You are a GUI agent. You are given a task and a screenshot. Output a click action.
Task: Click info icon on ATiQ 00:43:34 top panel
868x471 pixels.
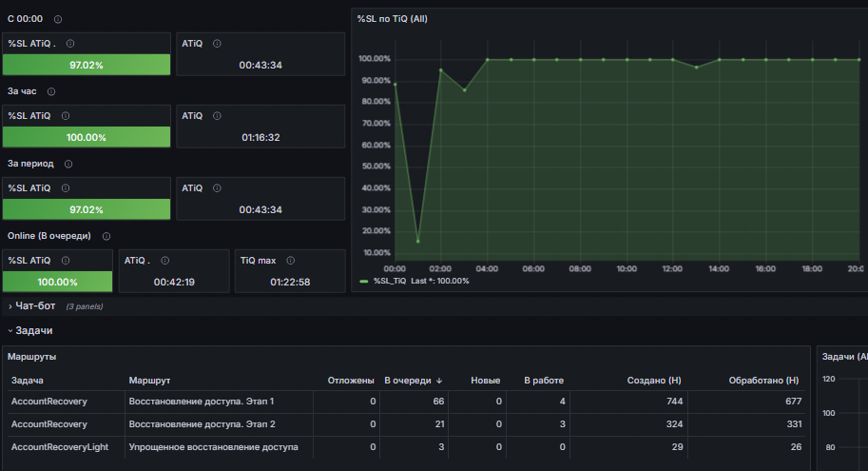pyautogui.click(x=217, y=44)
